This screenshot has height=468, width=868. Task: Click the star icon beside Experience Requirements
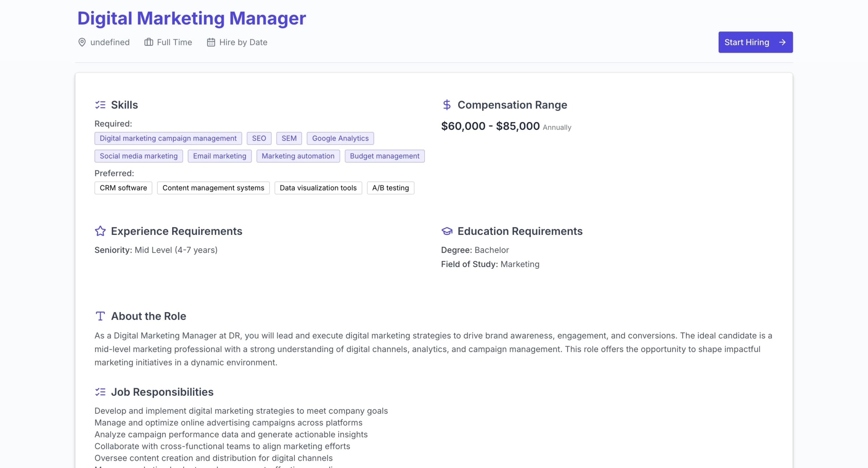pos(100,231)
